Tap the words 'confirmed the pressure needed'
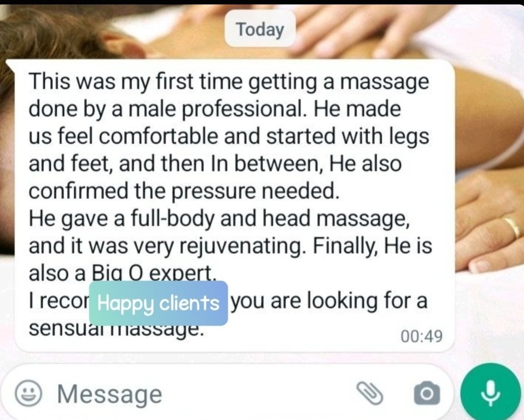This screenshot has width=524, height=420. pos(184,191)
